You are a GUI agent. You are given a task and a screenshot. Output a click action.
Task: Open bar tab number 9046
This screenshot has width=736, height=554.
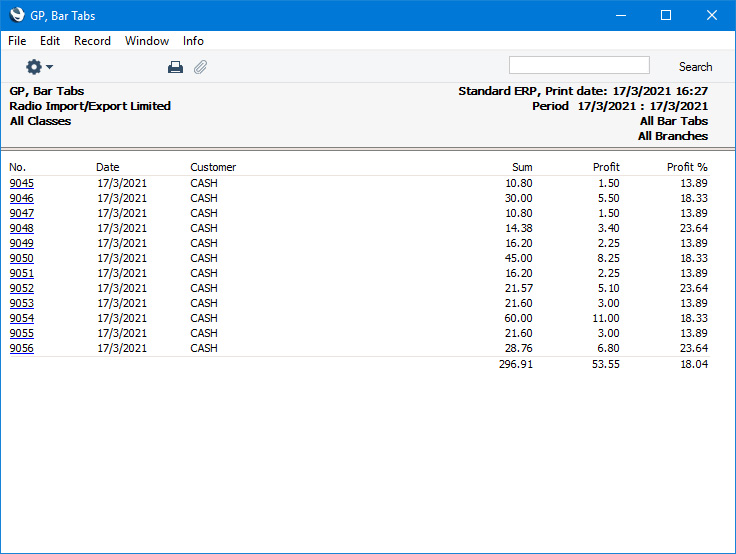[22, 198]
